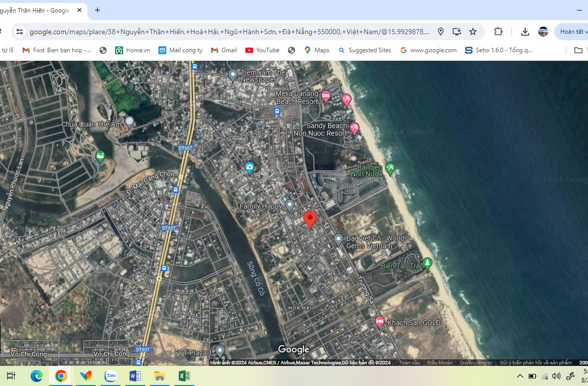Select the Biển Tân Trà park marker
The image size is (588, 386).
coord(427,263)
